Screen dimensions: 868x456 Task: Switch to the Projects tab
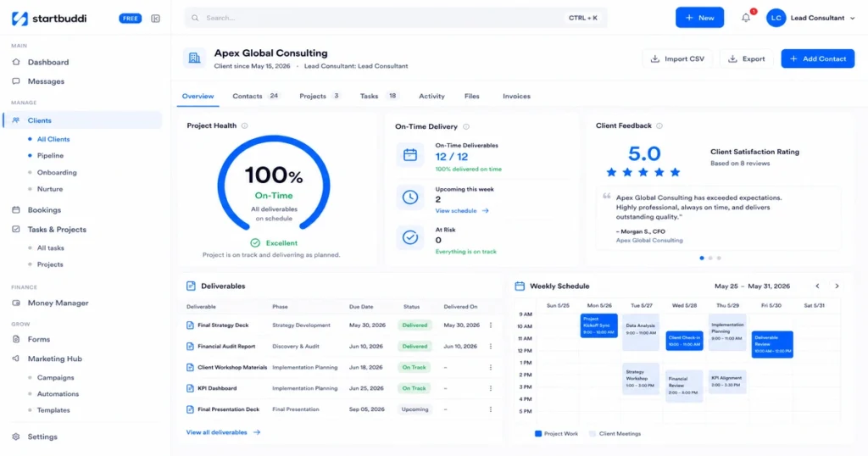pos(320,97)
